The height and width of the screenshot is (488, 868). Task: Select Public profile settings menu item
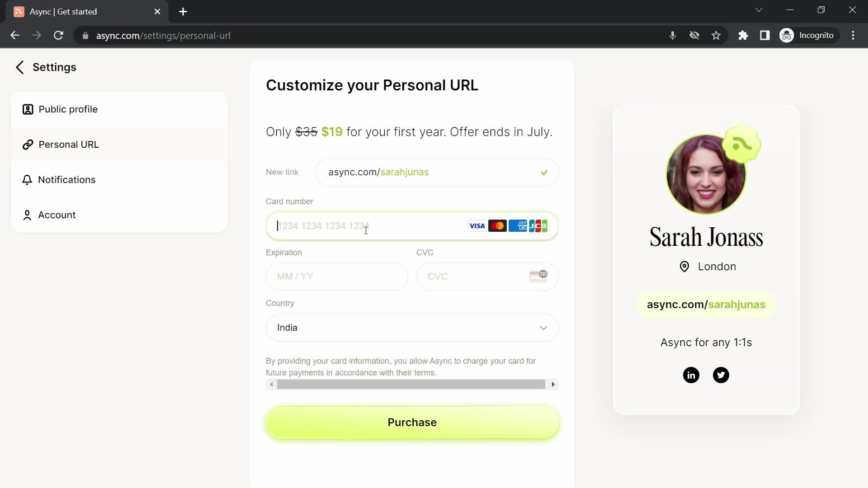coord(68,109)
